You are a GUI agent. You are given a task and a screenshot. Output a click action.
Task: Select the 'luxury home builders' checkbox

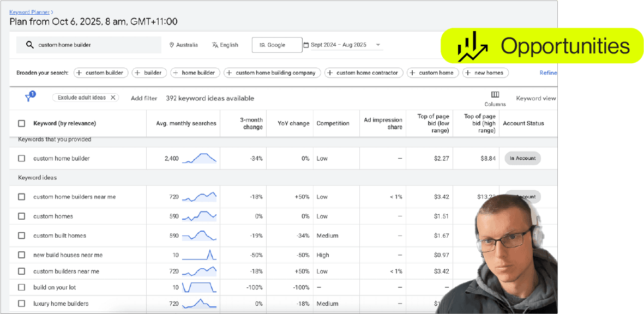tap(22, 304)
